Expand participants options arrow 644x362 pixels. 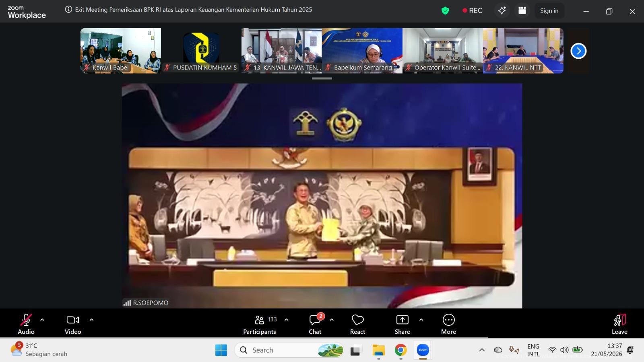[286, 320]
